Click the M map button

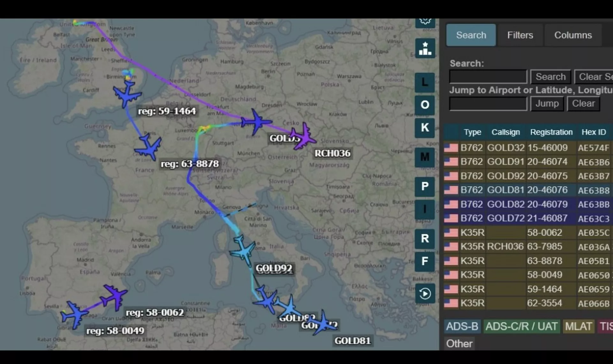[425, 157]
